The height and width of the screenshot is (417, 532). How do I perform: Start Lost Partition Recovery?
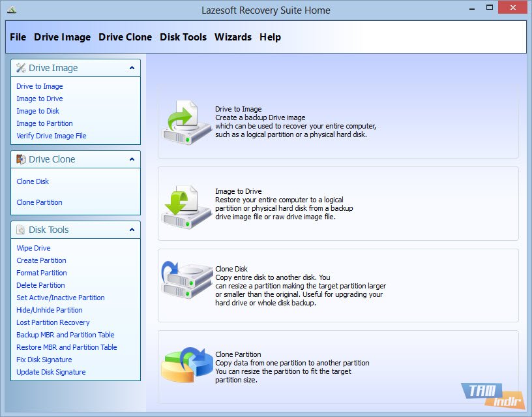(x=53, y=322)
